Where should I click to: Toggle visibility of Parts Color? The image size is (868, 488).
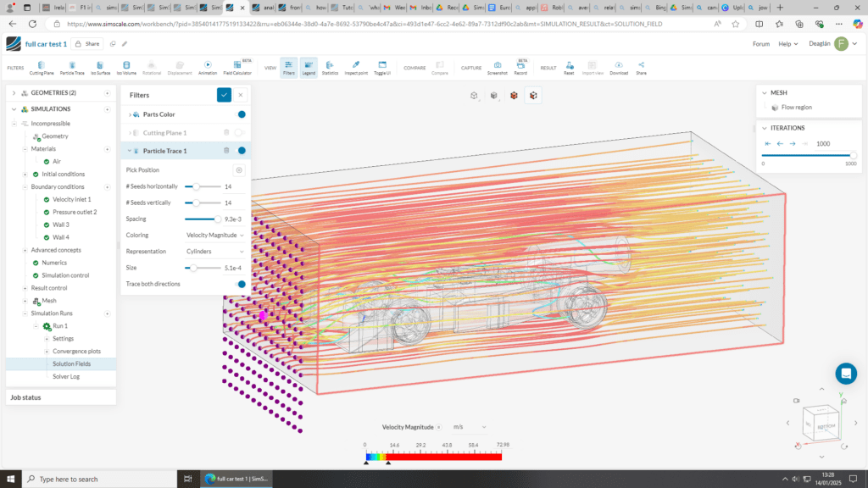coord(242,115)
